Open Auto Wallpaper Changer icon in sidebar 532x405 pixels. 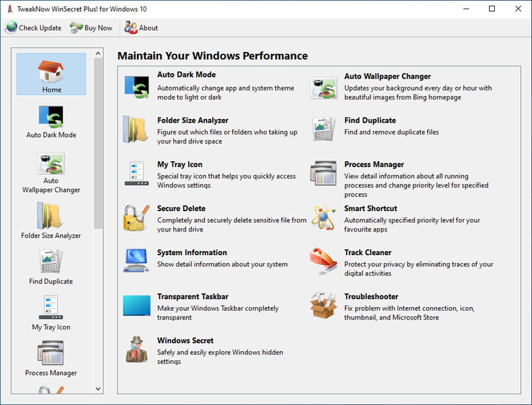(51, 163)
